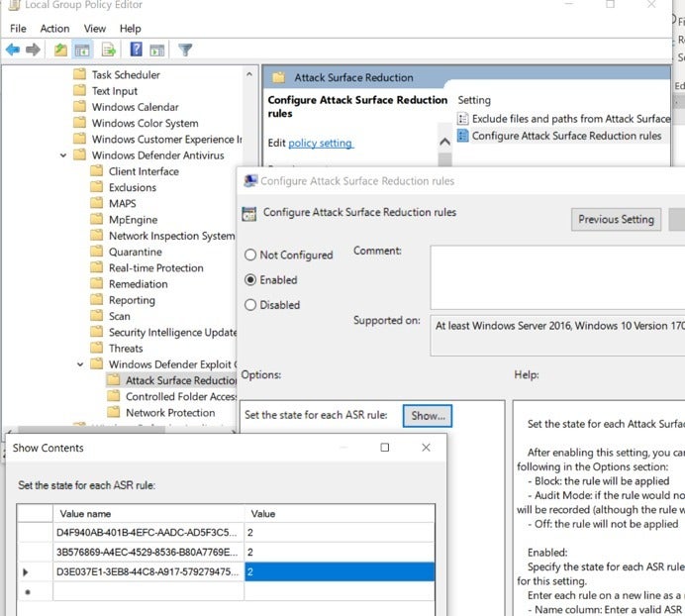
Task: Click the Task Scheduler folder icon
Action: [x=79, y=74]
